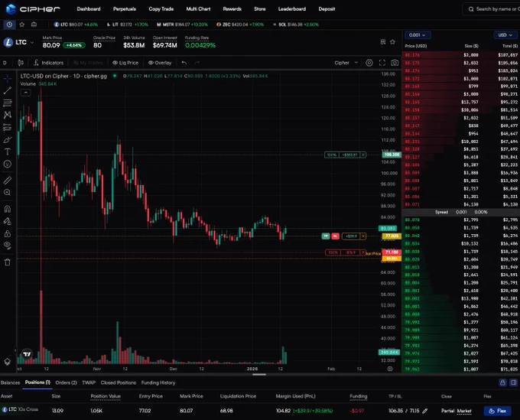Open the timeframe D selector
The image size is (520, 420).
(x=5, y=63)
